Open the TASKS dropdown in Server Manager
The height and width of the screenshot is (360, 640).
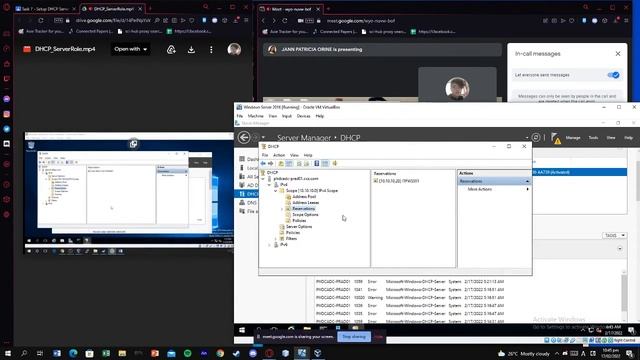click(614, 235)
